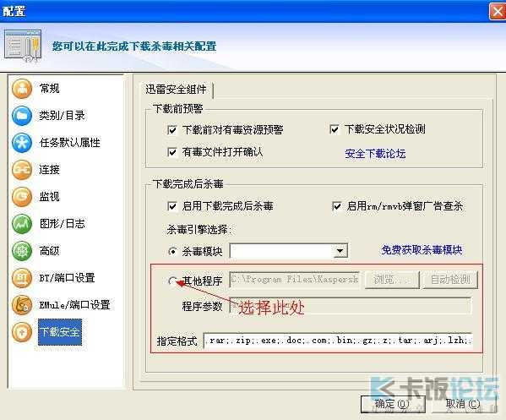The height and width of the screenshot is (420, 506).
Task: Click the 免费获取杀毒模块 link
Action: [422, 250]
